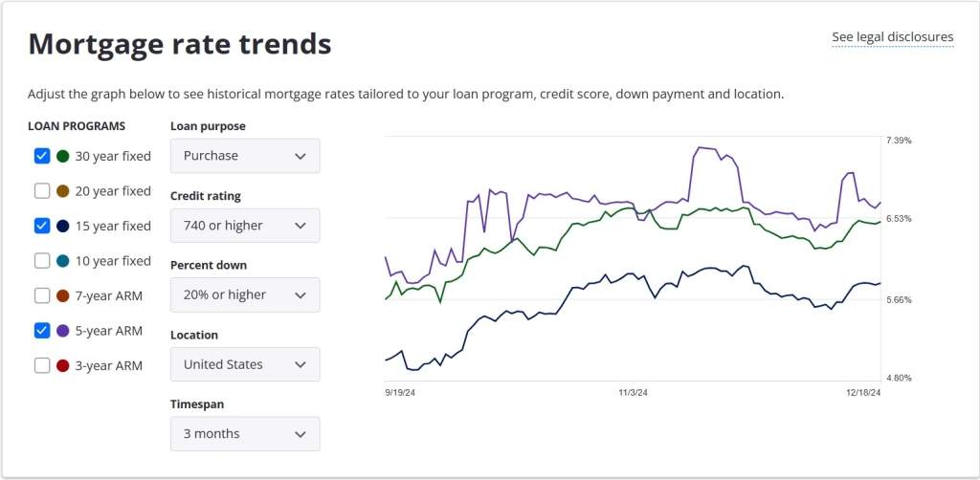980x480 pixels.
Task: Click the red 3-year ARM color dot
Action: 63,365
